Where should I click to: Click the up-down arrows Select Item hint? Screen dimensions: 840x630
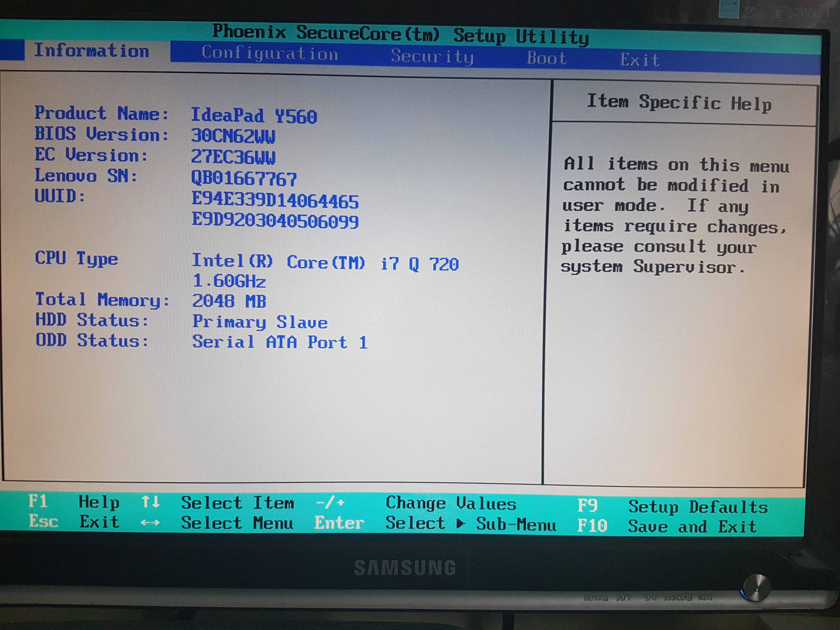pyautogui.click(x=217, y=503)
